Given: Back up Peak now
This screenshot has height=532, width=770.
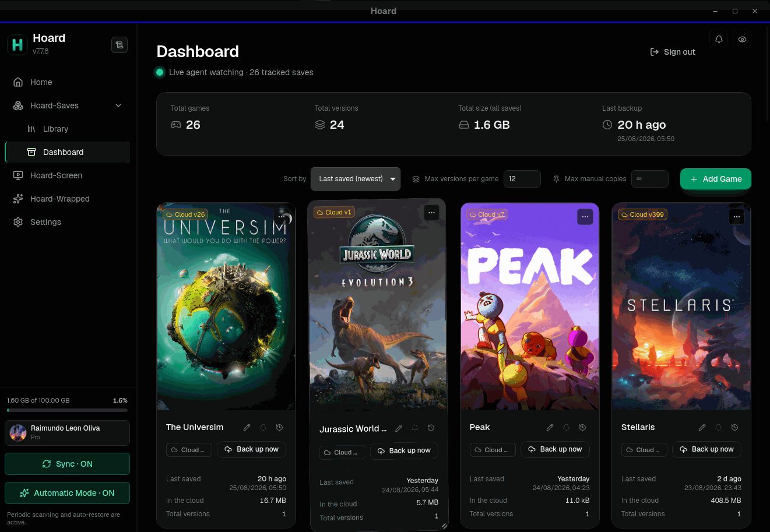Looking at the screenshot, I should (x=555, y=449).
